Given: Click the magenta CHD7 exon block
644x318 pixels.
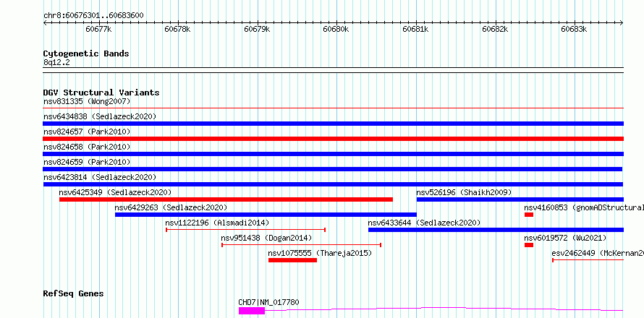Looking at the screenshot, I should click(x=252, y=311).
